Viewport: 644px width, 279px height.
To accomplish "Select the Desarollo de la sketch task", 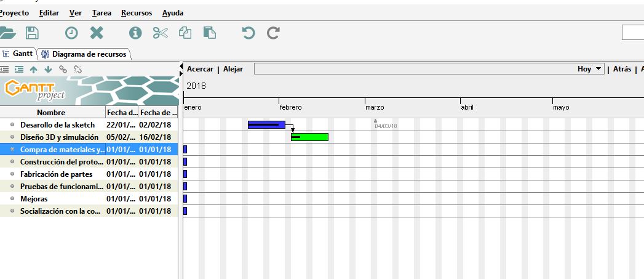I will (x=57, y=124).
